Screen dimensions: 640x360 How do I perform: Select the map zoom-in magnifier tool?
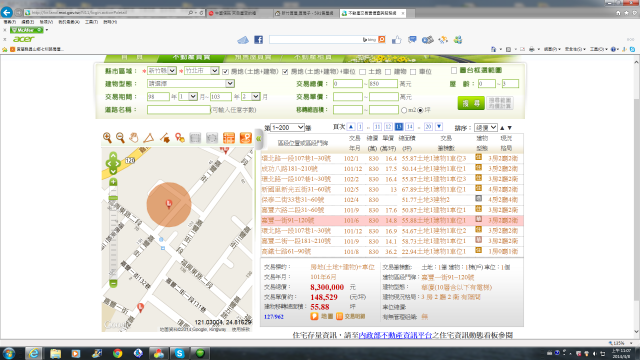tap(107, 138)
